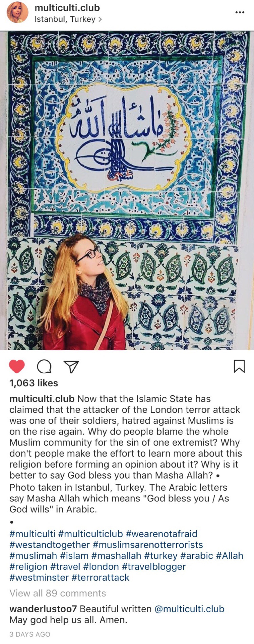254x644 pixels.
Task: Open the #westminster hashtag
Action: tap(39, 577)
